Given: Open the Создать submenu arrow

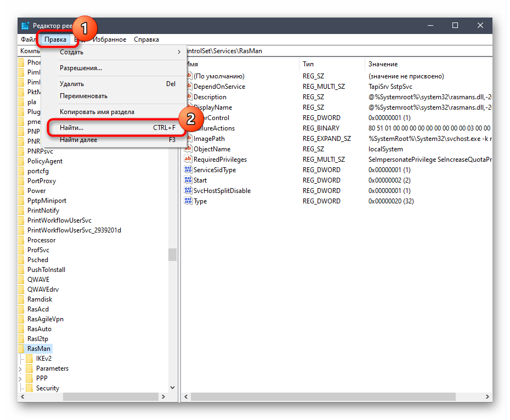Looking at the screenshot, I should click(x=178, y=52).
